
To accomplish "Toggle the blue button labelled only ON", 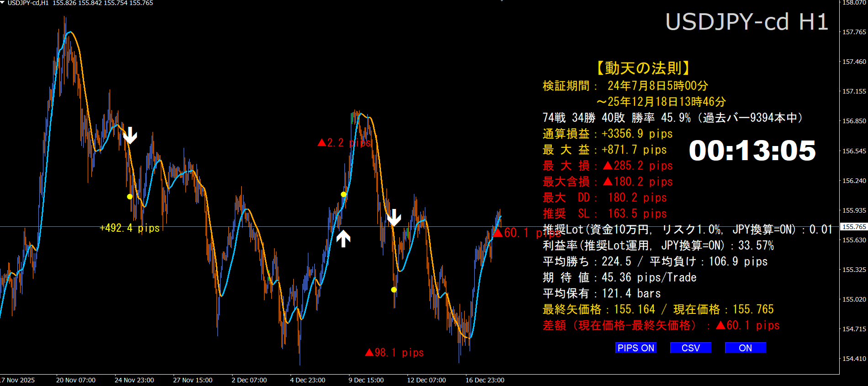I will (746, 348).
